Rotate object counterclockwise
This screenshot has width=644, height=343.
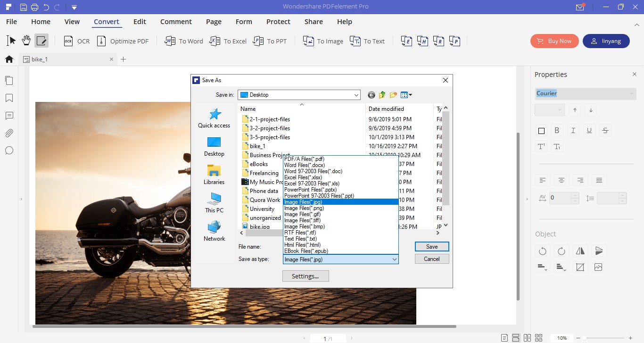coord(543,251)
